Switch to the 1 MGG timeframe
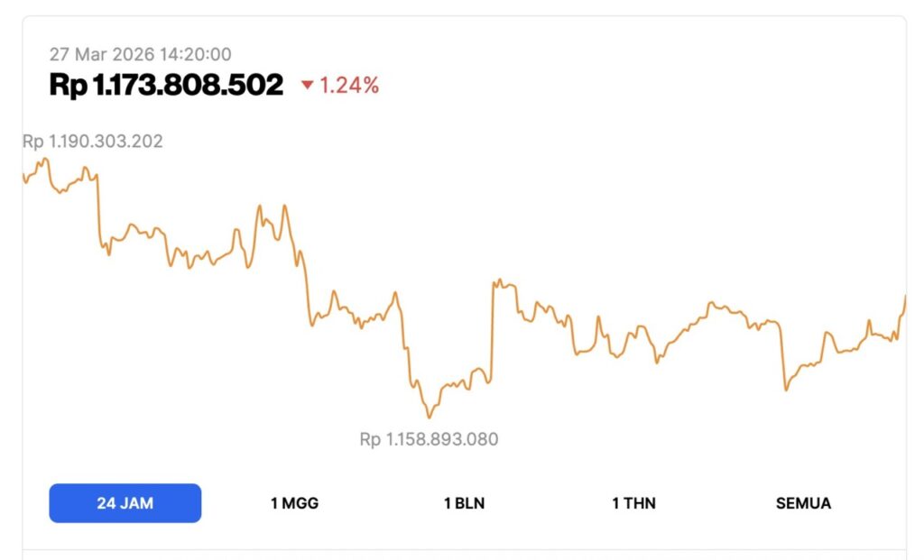The height and width of the screenshot is (560, 924). coord(293,503)
